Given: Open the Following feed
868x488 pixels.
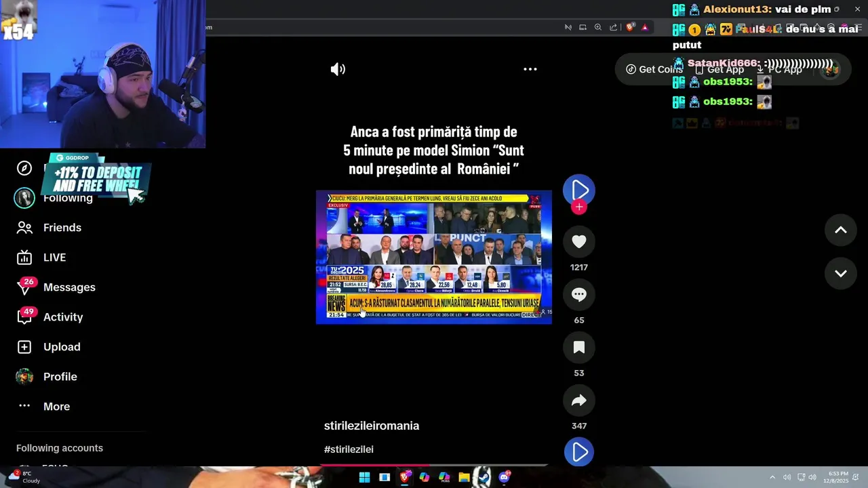Looking at the screenshot, I should pos(68,198).
